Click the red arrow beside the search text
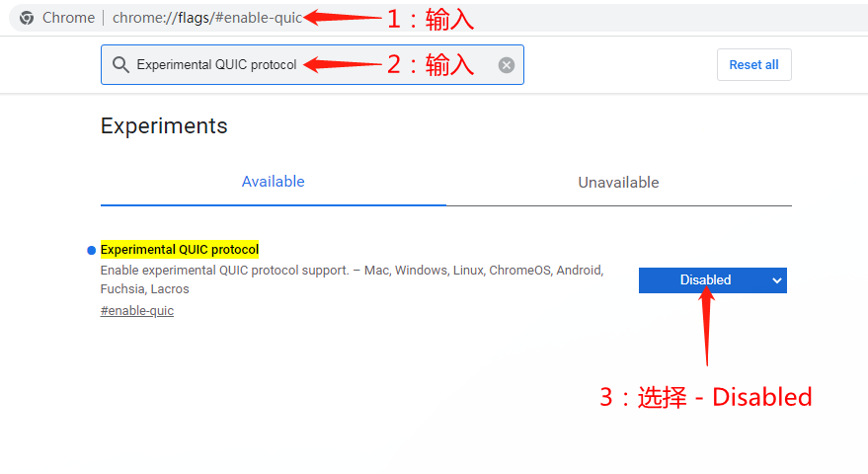Image resolution: width=868 pixels, height=474 pixels. click(x=342, y=64)
